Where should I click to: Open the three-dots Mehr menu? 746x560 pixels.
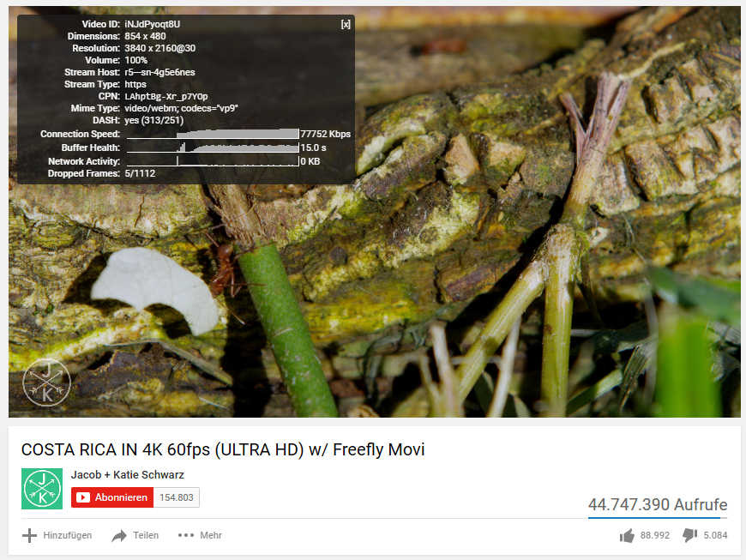185,535
